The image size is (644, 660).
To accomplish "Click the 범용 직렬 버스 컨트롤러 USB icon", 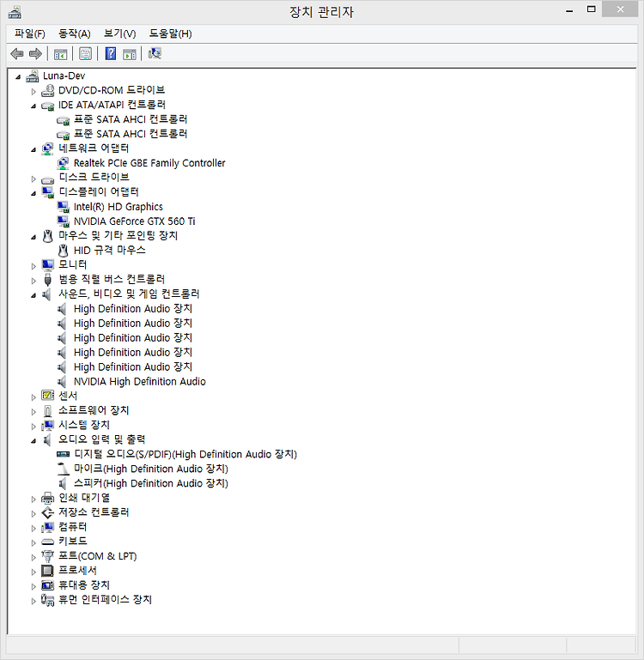I will pos(47,280).
